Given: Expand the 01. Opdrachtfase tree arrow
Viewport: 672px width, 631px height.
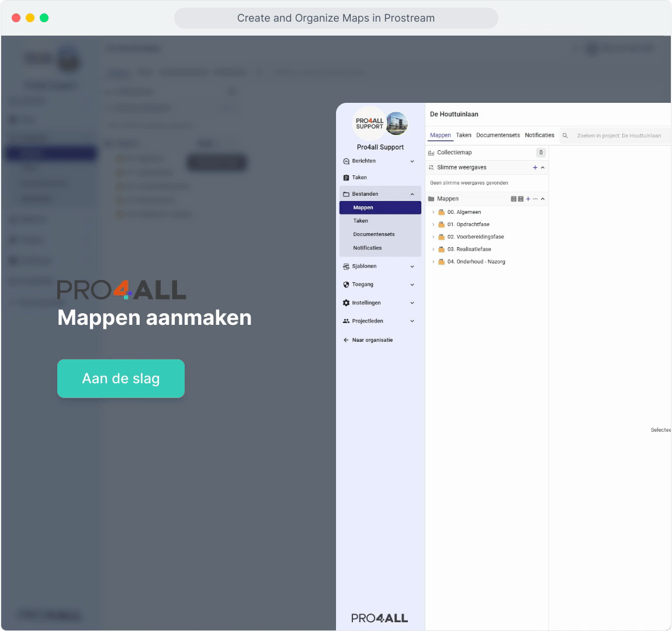Looking at the screenshot, I should click(433, 224).
